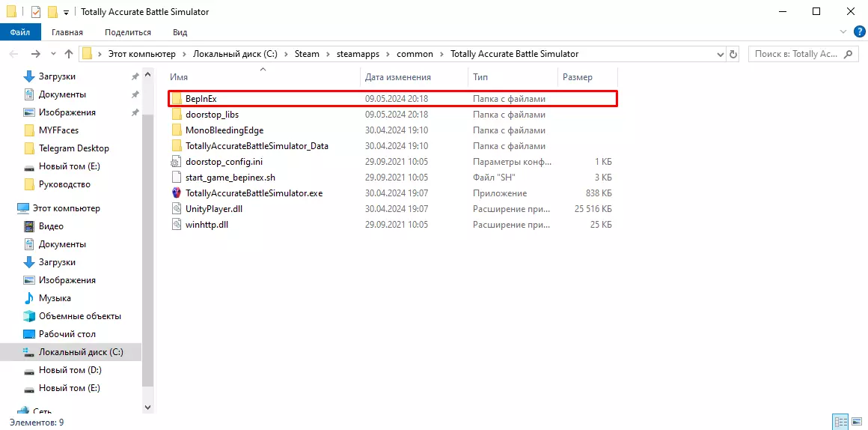
Task: Click Этот компьютер in the address bar
Action: coord(141,54)
